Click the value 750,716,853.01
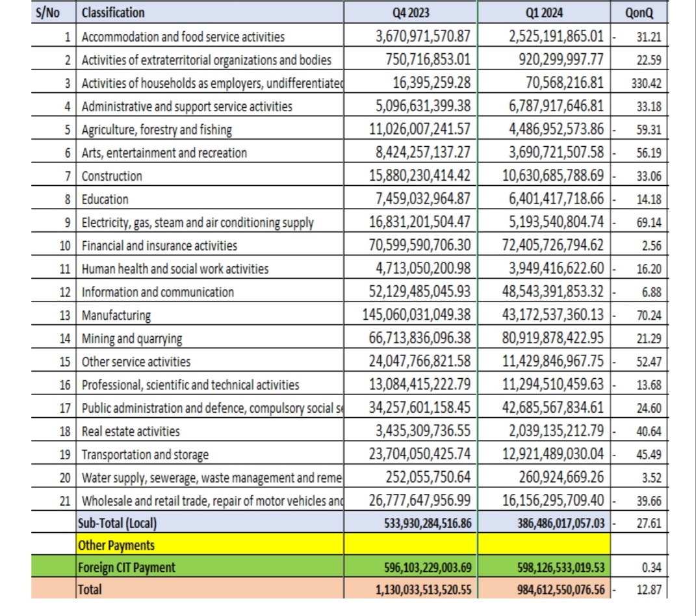 click(428, 60)
